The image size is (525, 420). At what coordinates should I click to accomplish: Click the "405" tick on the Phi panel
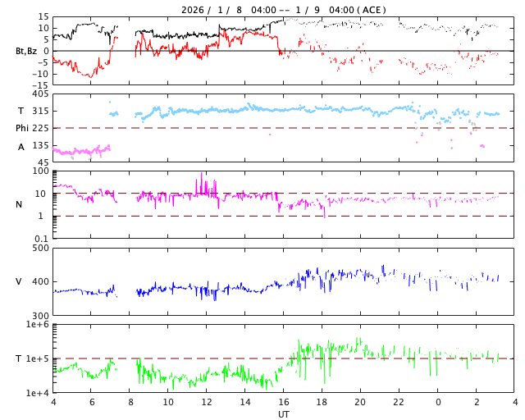40,94
